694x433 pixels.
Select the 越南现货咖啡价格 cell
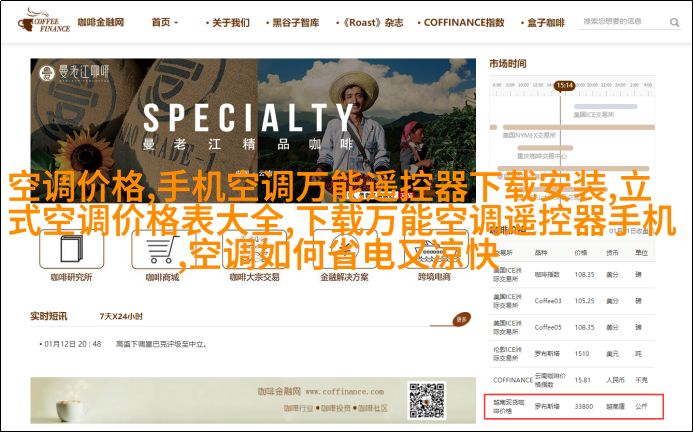pos(509,406)
